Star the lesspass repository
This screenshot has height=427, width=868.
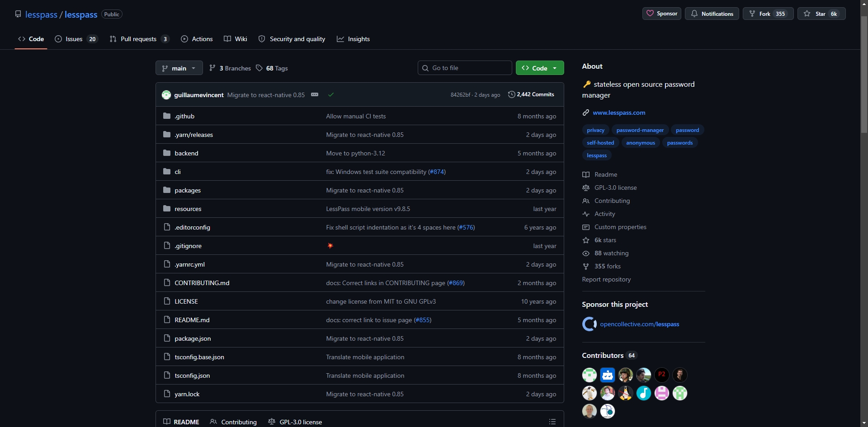pos(821,14)
